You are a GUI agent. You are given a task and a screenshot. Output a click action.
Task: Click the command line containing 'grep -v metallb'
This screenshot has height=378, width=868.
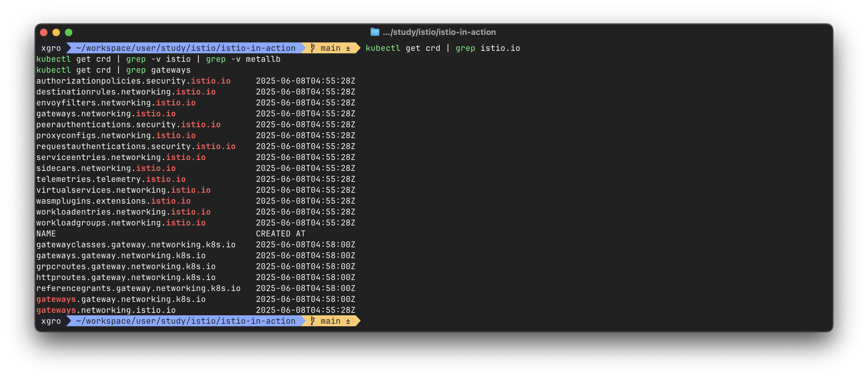point(158,59)
